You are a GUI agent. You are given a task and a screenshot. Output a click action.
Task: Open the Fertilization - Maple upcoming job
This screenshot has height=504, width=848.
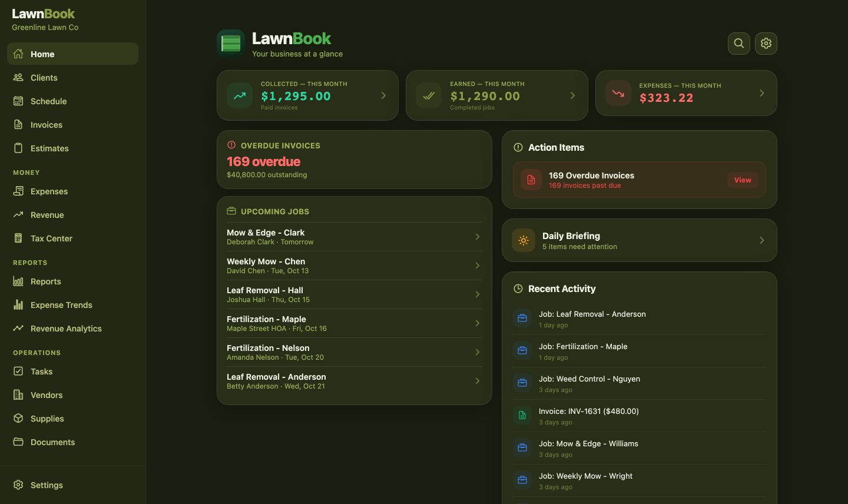(x=354, y=323)
